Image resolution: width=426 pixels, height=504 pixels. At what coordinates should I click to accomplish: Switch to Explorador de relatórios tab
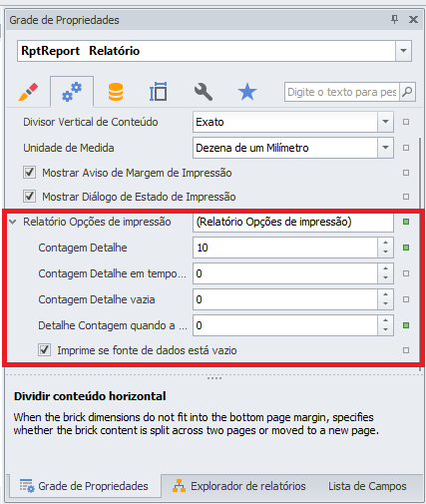pyautogui.click(x=238, y=486)
